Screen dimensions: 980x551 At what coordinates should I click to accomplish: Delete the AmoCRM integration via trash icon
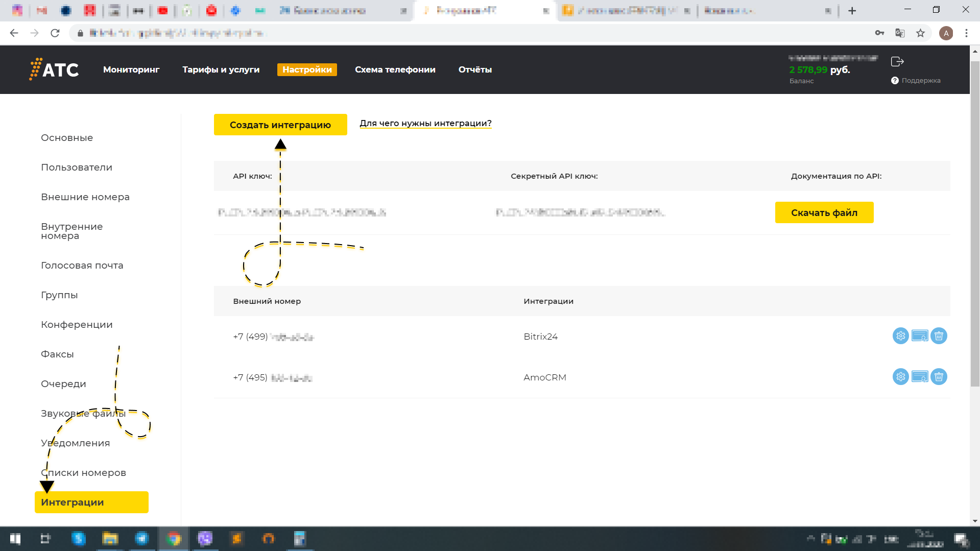[939, 377]
